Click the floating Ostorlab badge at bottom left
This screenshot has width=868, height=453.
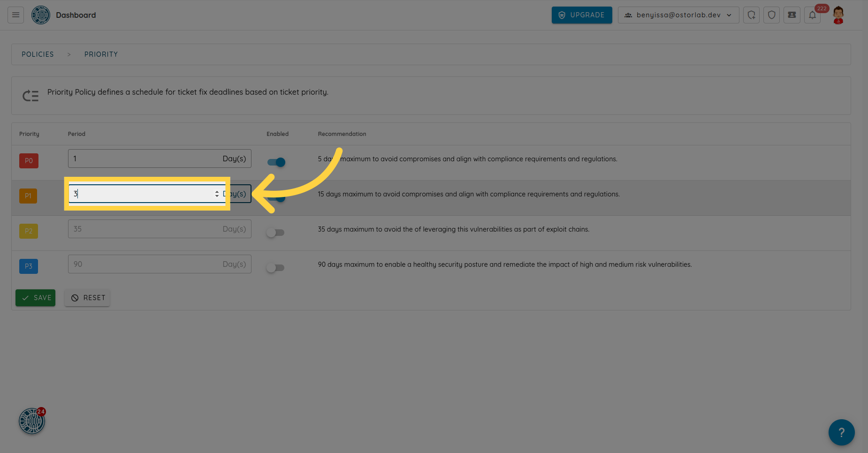(32, 421)
